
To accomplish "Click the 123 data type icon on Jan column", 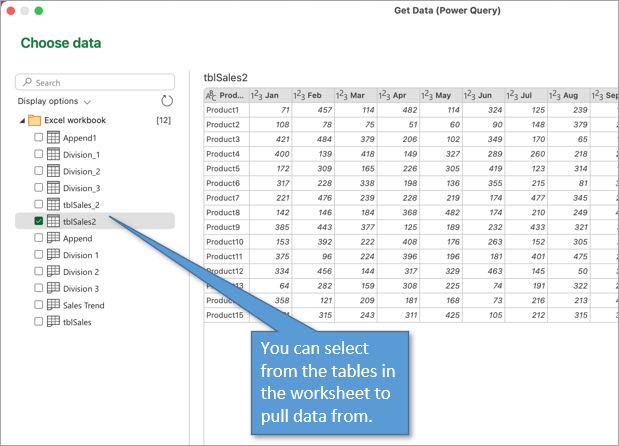I will point(257,95).
